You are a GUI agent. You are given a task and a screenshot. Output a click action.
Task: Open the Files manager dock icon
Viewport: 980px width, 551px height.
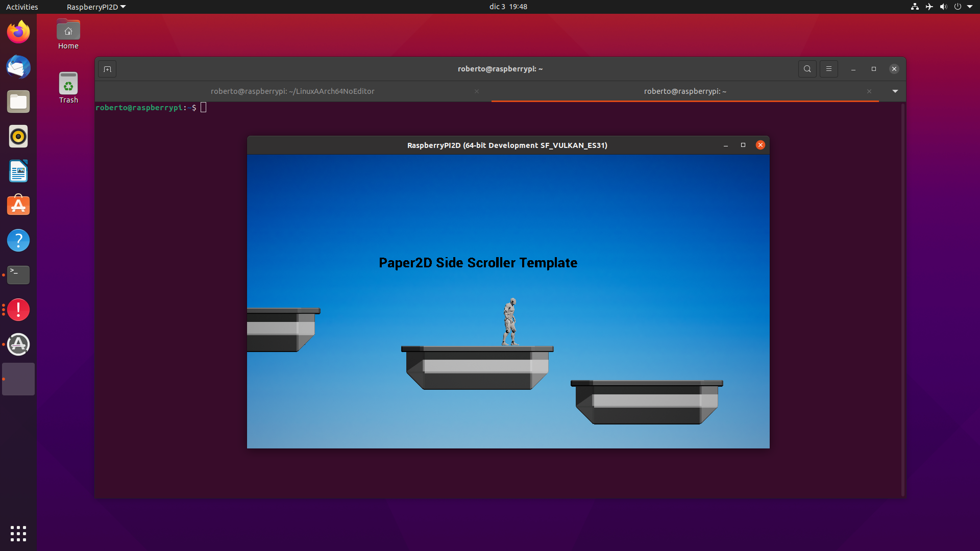18,102
